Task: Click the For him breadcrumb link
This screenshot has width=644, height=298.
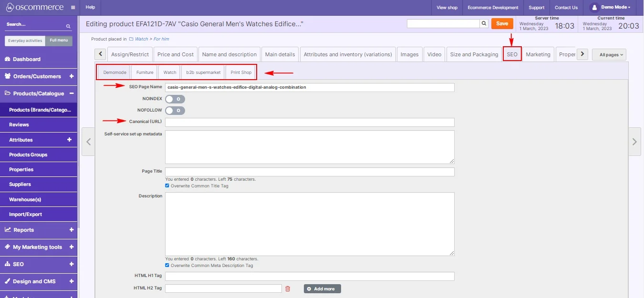Action: pos(161,39)
